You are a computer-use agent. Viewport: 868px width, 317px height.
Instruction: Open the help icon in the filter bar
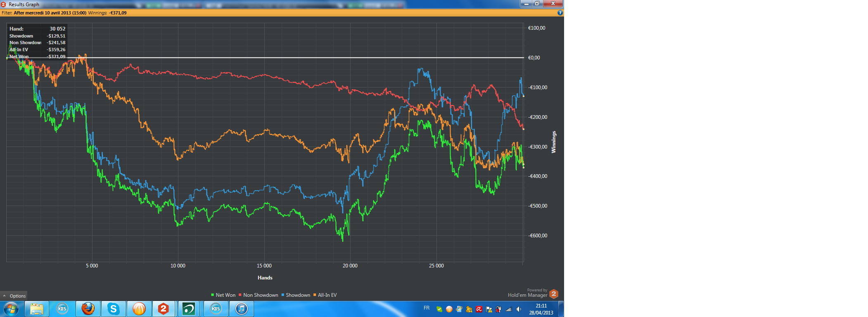pyautogui.click(x=560, y=13)
